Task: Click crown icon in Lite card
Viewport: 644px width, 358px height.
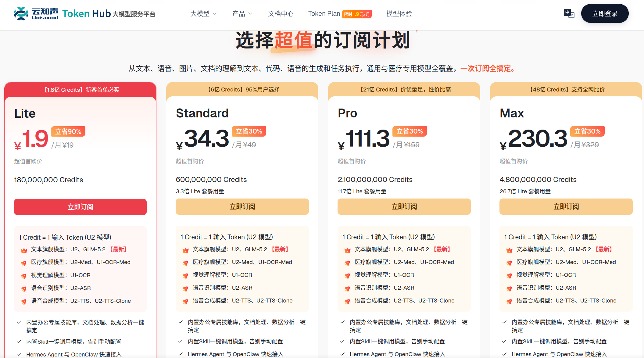Action: tap(24, 250)
